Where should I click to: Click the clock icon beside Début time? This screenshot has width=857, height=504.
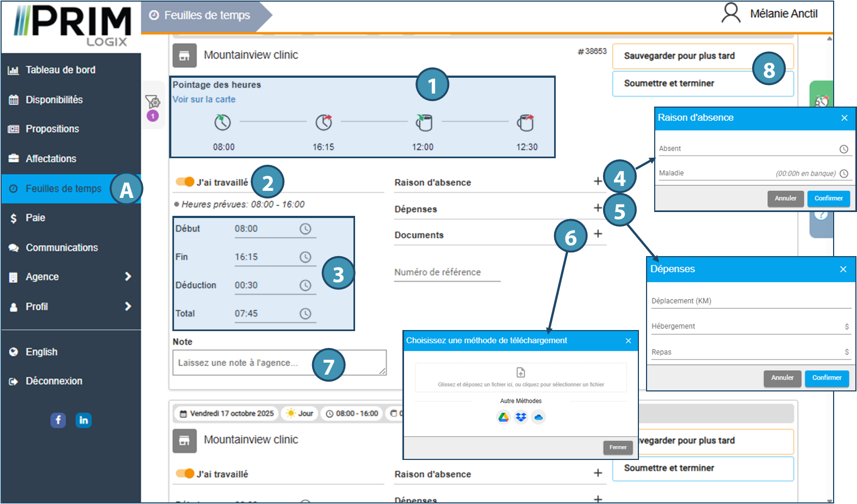306,229
